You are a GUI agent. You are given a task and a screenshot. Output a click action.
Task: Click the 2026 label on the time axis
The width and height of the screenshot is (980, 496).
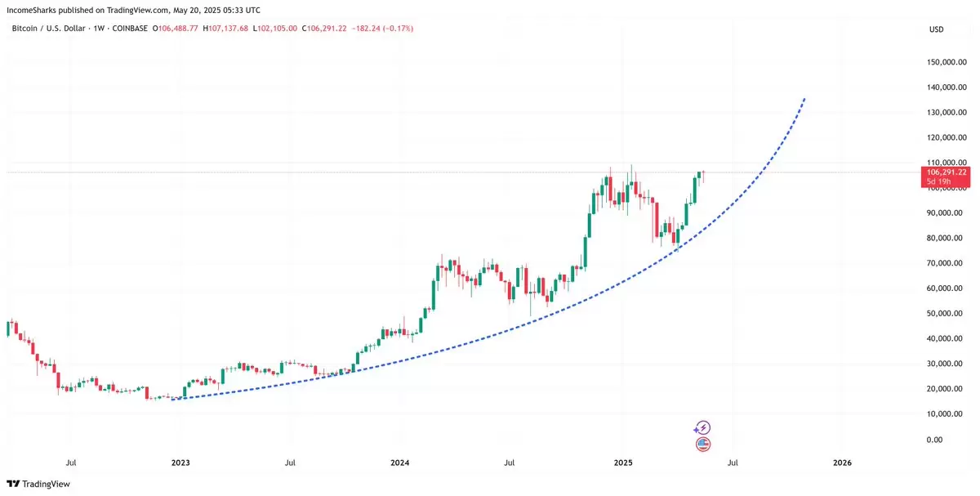[x=842, y=462]
